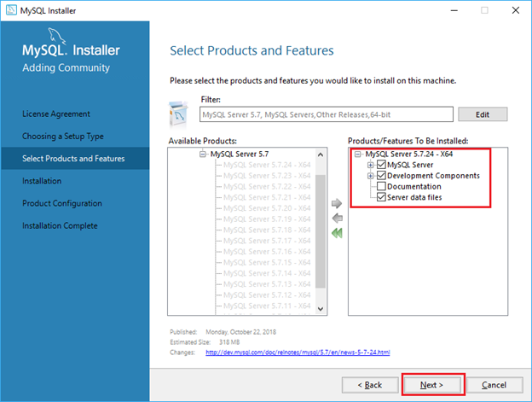532x402 pixels.
Task: Uncheck the Development Components checkbox
Action: 381,176
